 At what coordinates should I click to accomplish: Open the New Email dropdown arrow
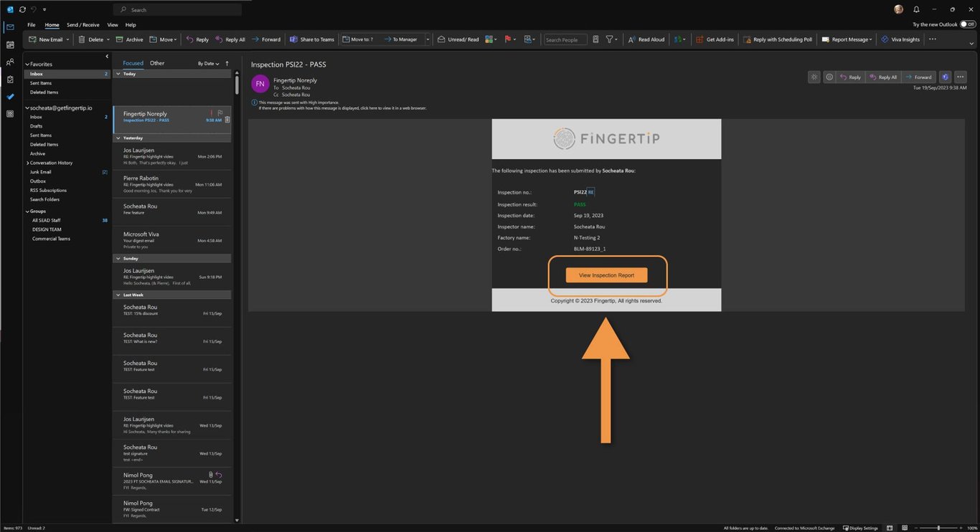click(68, 39)
